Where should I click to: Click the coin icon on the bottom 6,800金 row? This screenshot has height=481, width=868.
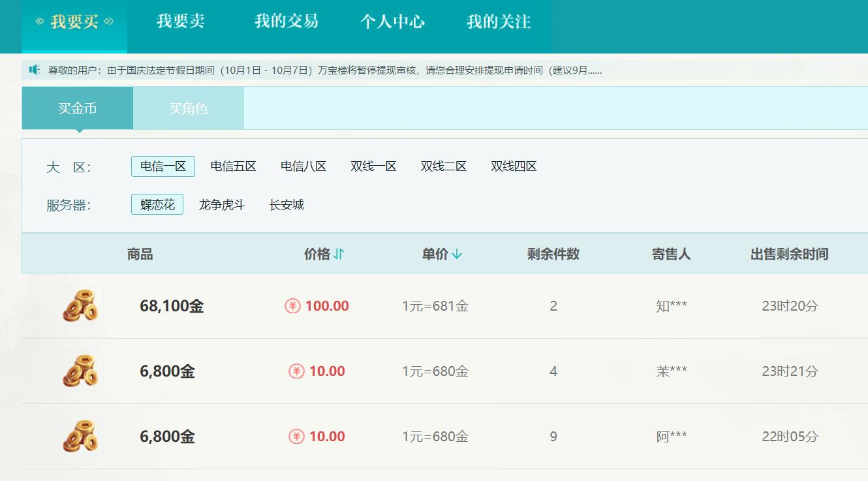point(80,436)
